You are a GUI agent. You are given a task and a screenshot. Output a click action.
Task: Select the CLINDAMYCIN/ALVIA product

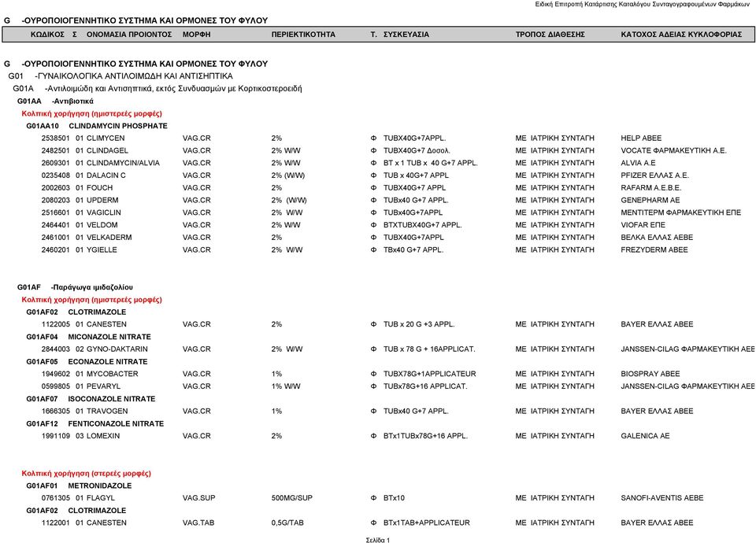pyautogui.click(x=123, y=163)
